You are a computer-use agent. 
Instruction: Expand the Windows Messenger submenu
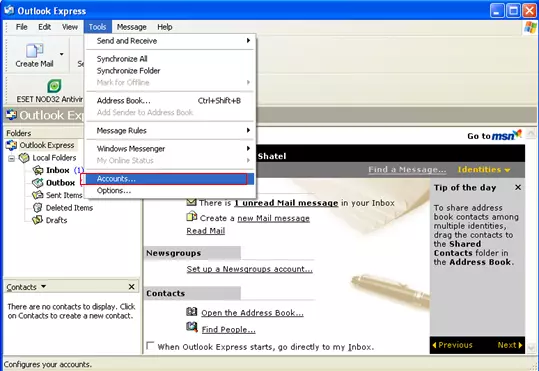pyautogui.click(x=248, y=149)
